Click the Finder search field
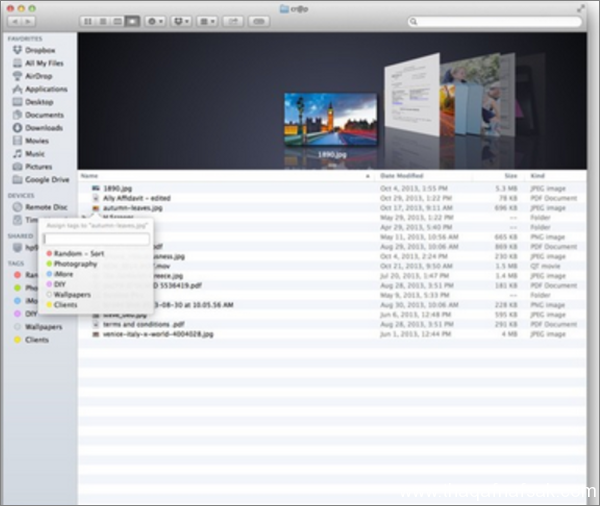Screen dimensions: 600x506 (x=495, y=21)
